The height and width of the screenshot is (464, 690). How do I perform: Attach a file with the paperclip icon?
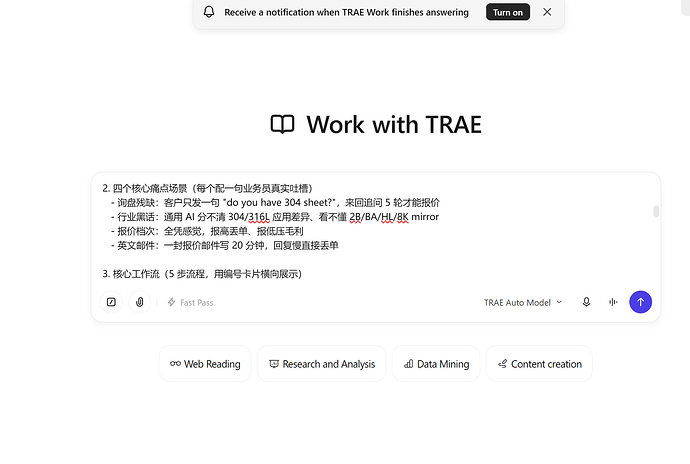(x=139, y=302)
